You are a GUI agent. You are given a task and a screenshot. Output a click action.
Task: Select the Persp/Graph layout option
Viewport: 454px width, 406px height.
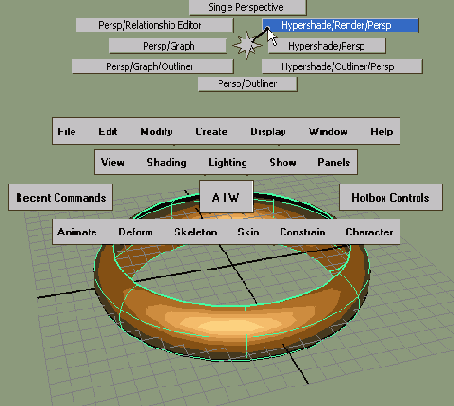pos(168,46)
